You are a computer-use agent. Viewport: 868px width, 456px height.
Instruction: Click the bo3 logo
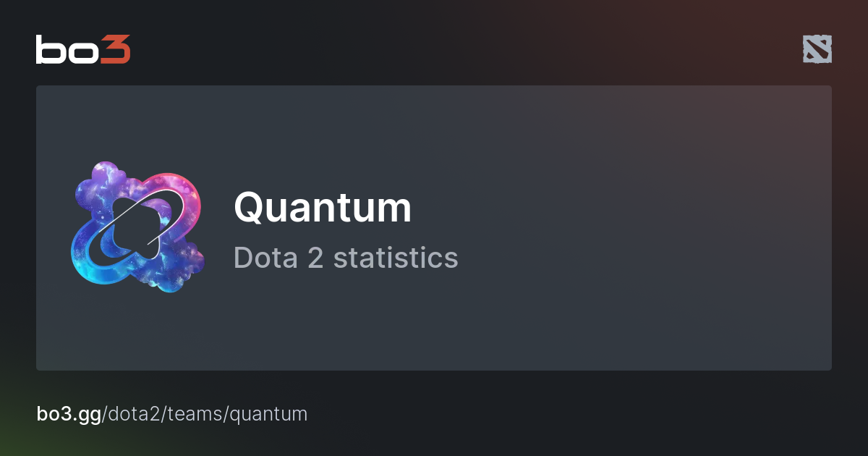83,49
